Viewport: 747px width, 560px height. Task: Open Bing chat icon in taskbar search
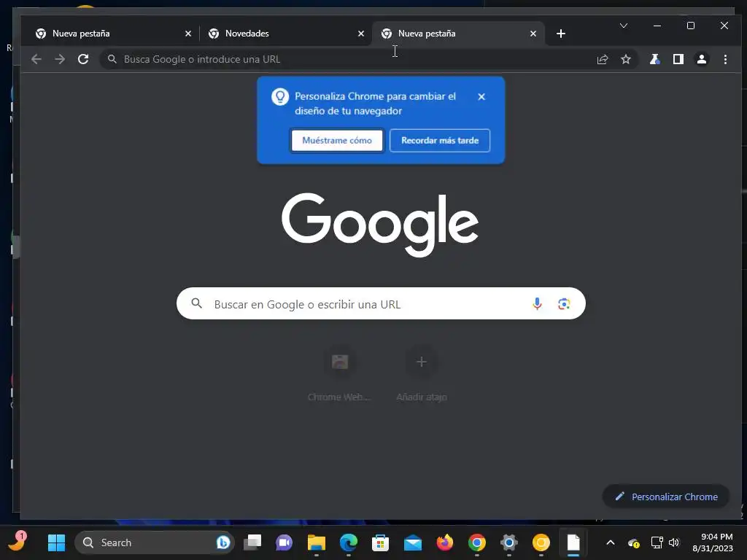(x=223, y=542)
